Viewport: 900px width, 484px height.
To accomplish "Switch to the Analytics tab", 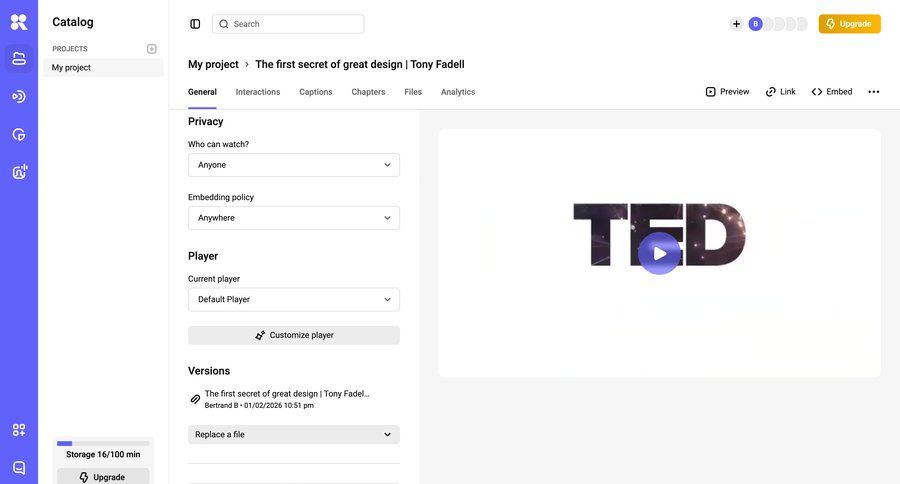I will [x=458, y=92].
